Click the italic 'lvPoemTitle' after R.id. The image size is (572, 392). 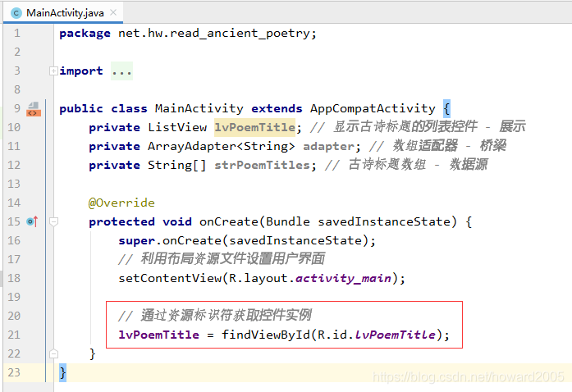point(395,335)
